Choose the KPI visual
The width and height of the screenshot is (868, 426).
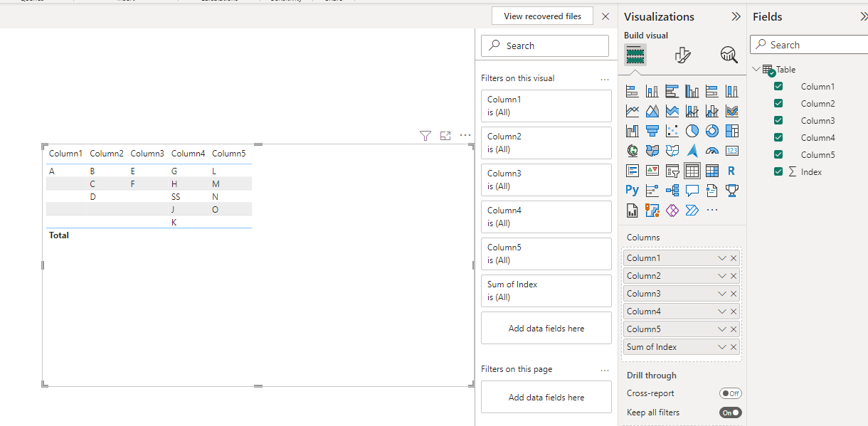click(652, 171)
